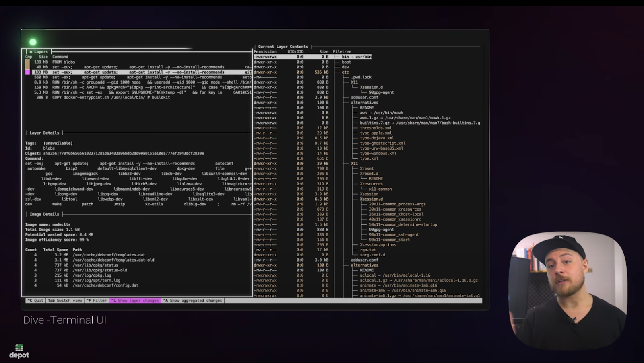Click the bullet marker beside the Layers title

(x=31, y=52)
